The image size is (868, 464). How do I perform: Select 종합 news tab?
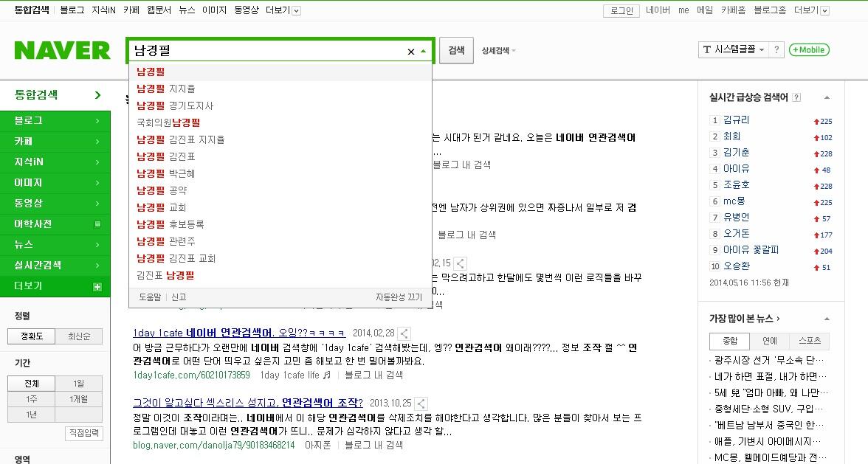pos(729,341)
